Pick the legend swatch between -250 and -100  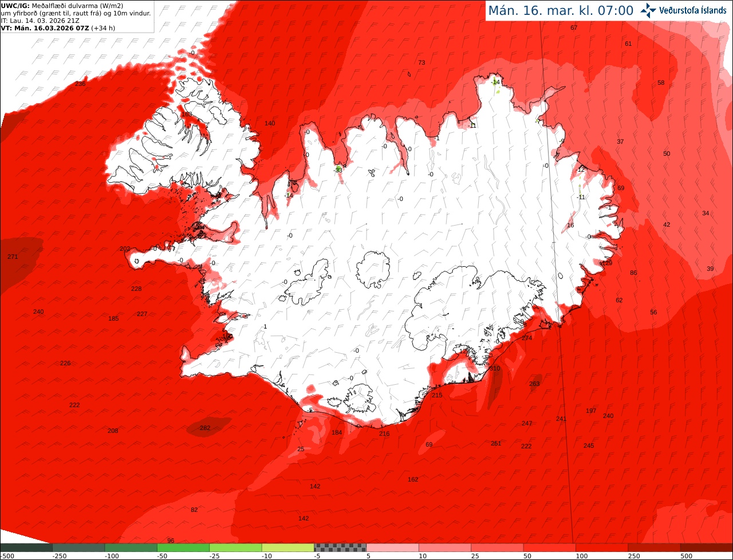78,547
